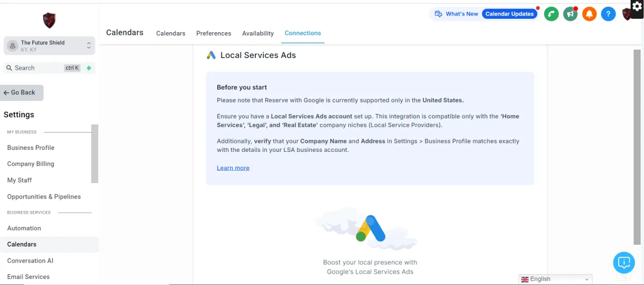Select Calendars in the sidebar

point(49,244)
